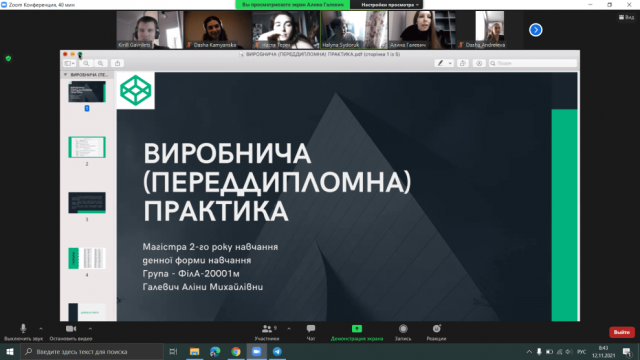640x360 pixels.
Task: Open the View settings dropdown at top
Action: pos(390,5)
